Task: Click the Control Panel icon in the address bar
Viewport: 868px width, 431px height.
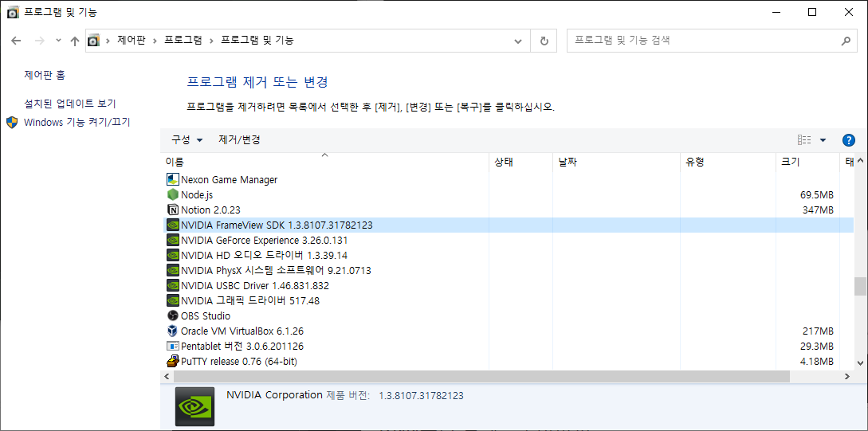Action: tap(94, 41)
